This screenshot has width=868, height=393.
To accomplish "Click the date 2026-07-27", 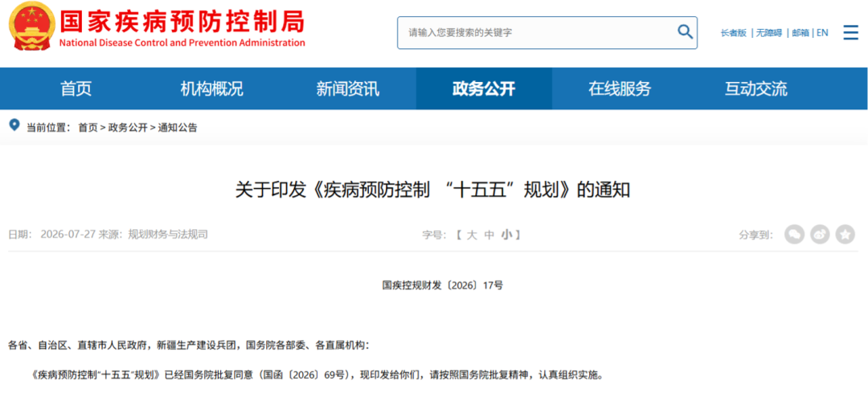I will (x=68, y=235).
